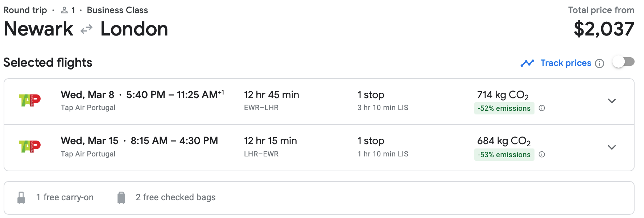Click info icon beside -53% emissions
The width and height of the screenshot is (644, 218).
pos(542,154)
